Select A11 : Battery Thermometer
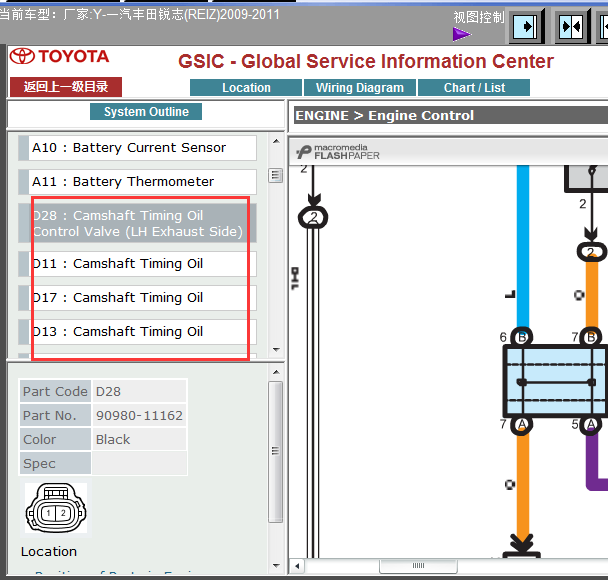The image size is (608, 580). pos(137,182)
